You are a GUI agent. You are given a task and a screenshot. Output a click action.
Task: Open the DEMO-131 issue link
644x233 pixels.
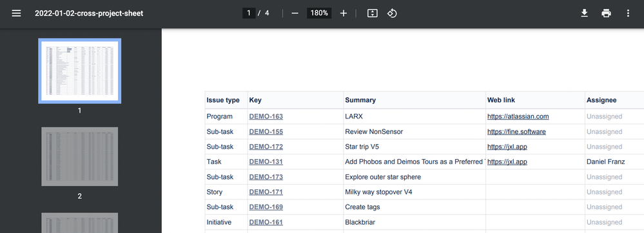[266, 162]
